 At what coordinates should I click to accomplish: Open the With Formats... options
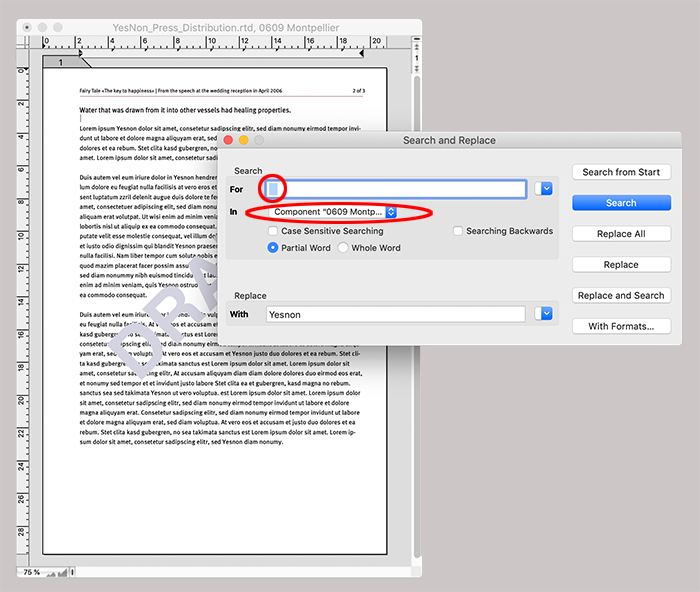621,326
